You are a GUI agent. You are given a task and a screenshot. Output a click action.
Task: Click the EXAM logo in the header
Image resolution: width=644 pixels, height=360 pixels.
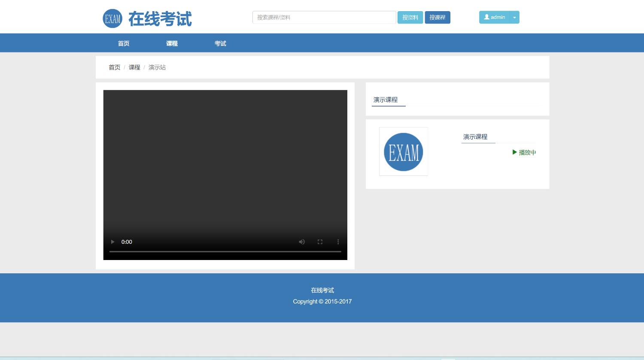(x=112, y=18)
